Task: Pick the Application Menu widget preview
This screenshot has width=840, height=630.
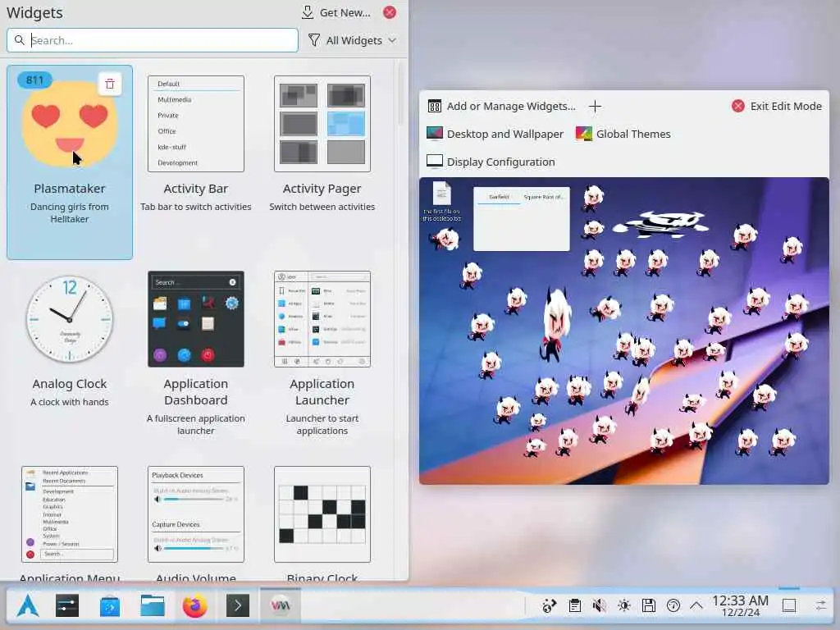Action: pyautogui.click(x=70, y=514)
